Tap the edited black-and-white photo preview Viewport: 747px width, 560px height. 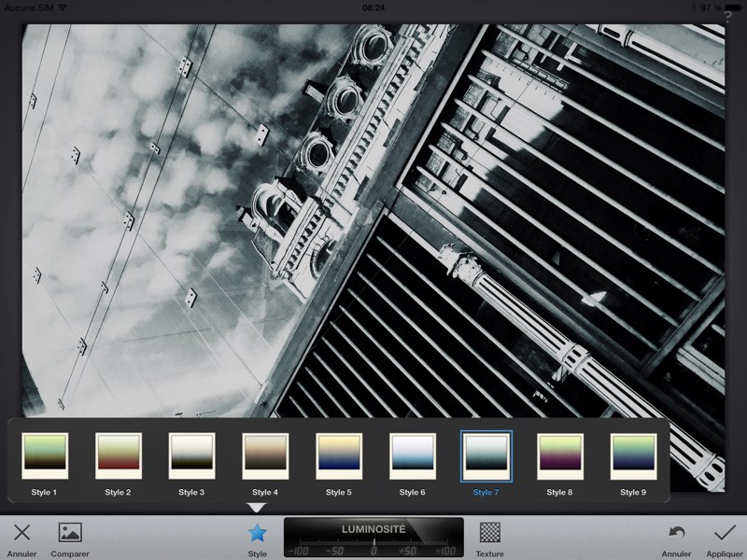click(373, 221)
